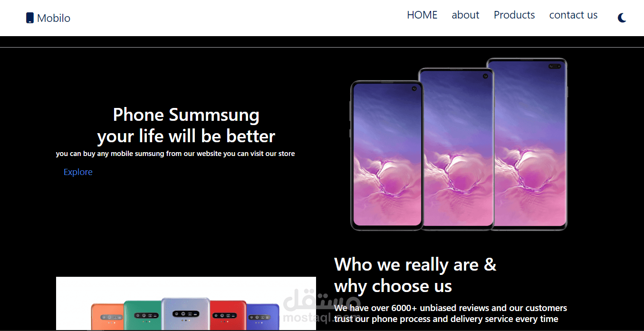Click the Mobilo brand name text
644x331 pixels.
click(54, 18)
